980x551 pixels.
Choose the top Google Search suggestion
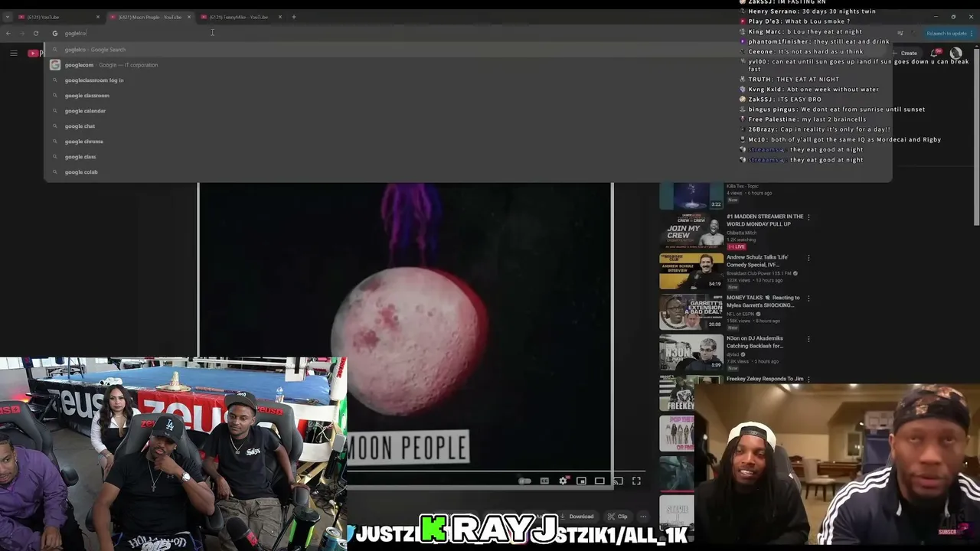point(468,50)
